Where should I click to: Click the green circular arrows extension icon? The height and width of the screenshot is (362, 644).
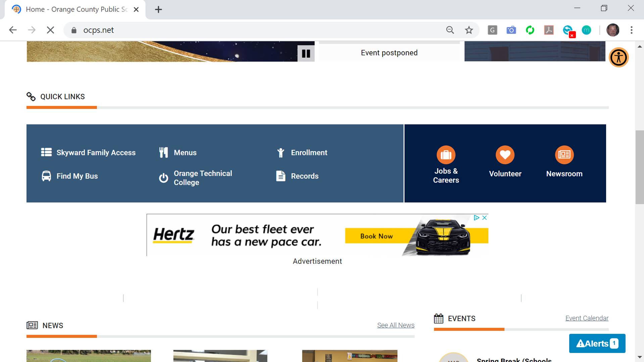pos(530,30)
